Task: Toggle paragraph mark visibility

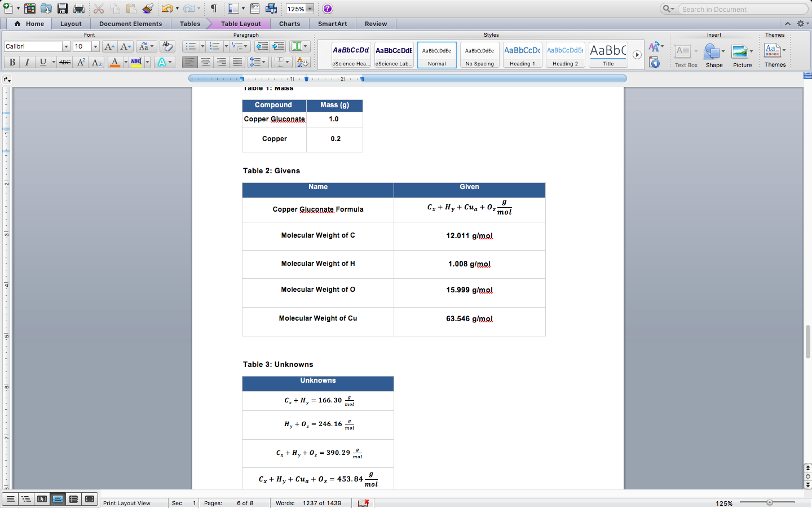Action: coord(213,8)
